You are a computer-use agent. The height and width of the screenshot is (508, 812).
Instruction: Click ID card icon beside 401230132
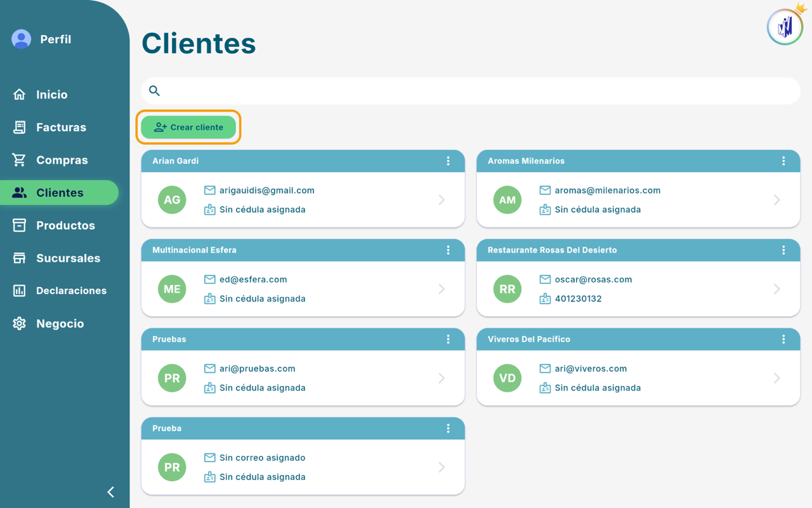[x=545, y=298]
